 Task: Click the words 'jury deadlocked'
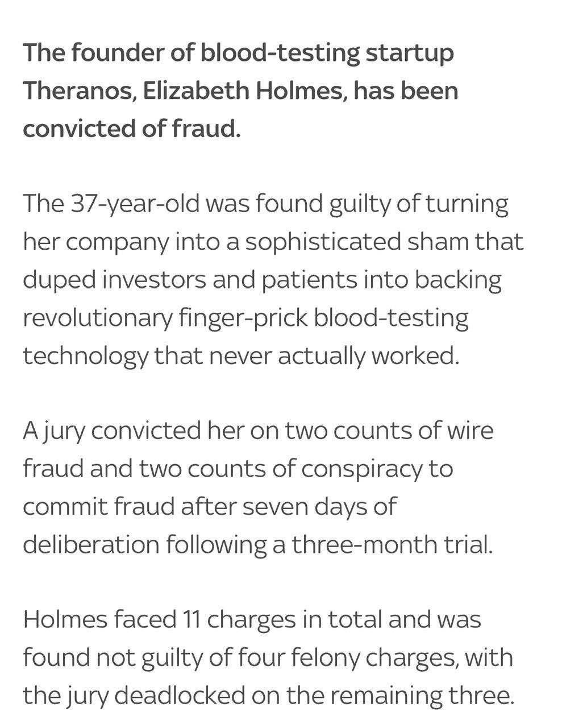click(x=151, y=695)
